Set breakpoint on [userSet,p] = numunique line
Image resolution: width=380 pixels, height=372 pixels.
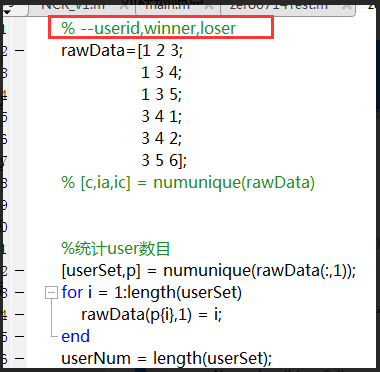pos(20,271)
